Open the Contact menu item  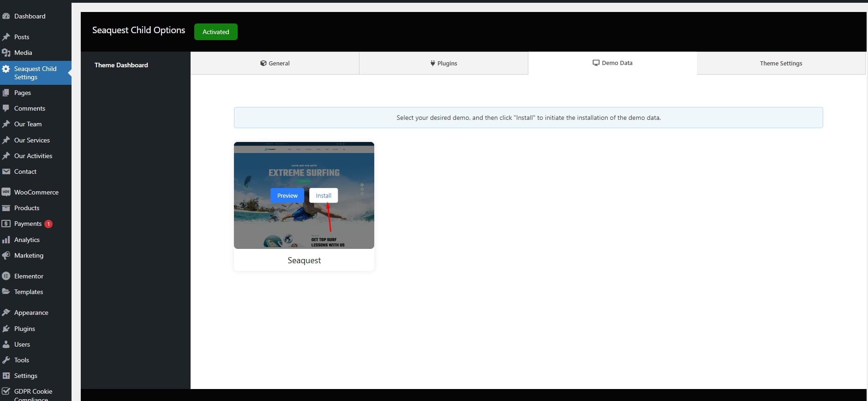point(36,171)
